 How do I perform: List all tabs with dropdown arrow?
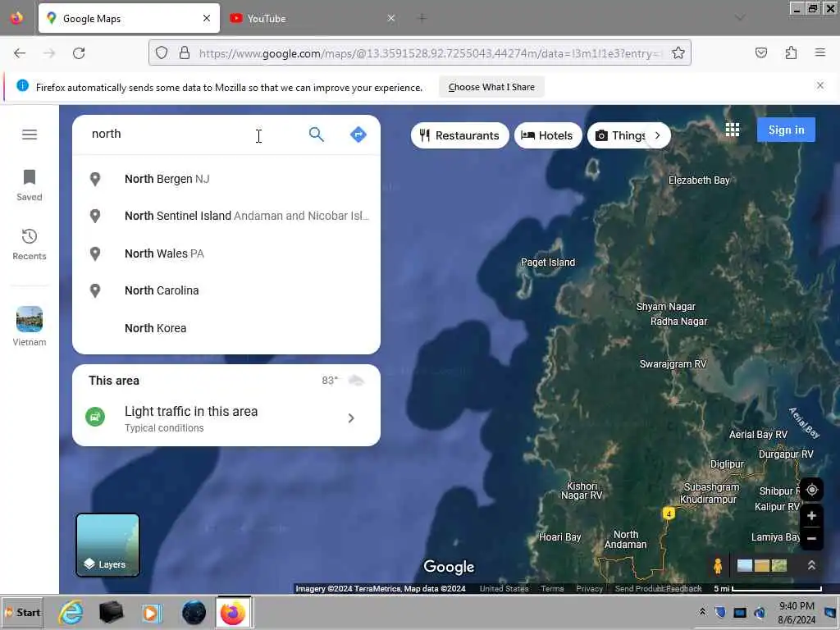pyautogui.click(x=740, y=18)
